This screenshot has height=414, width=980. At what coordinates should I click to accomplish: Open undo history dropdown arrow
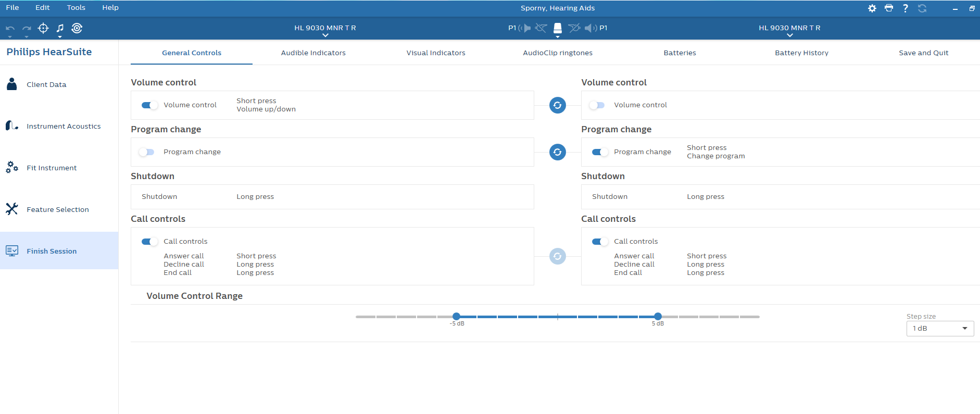coord(10,37)
